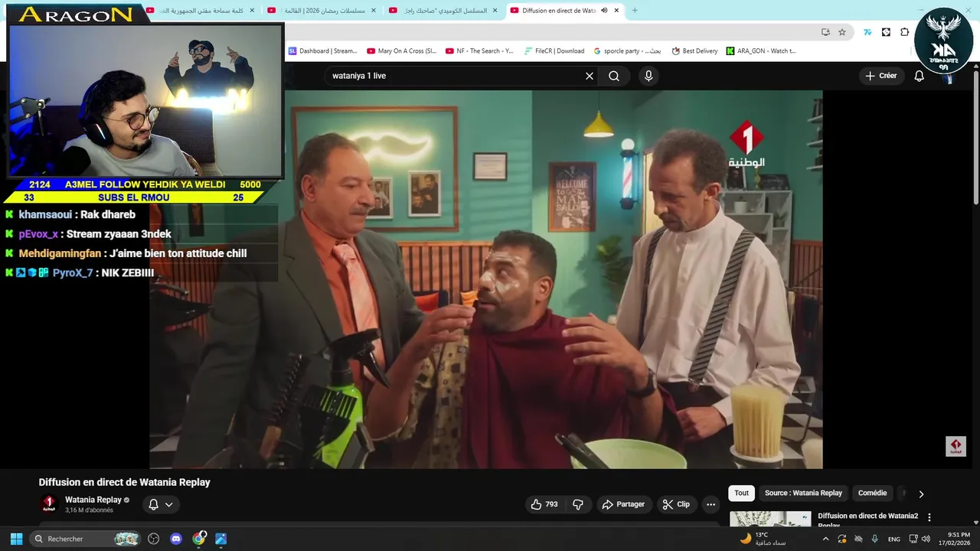Click the taskbar microphone tray icon

(x=874, y=539)
